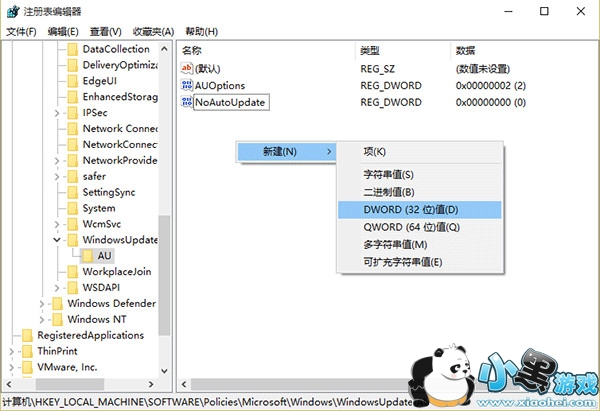
Task: Select 字符串值(S) from the submenu
Action: (420, 175)
